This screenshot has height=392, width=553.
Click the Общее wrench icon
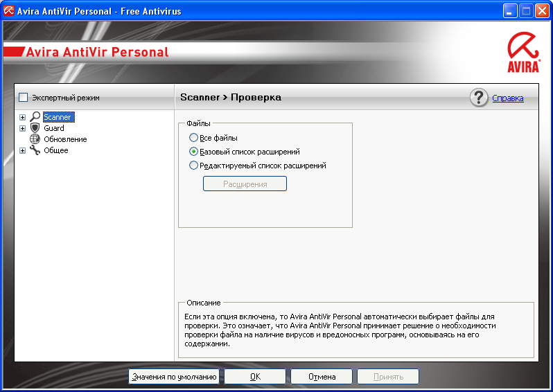coord(35,150)
